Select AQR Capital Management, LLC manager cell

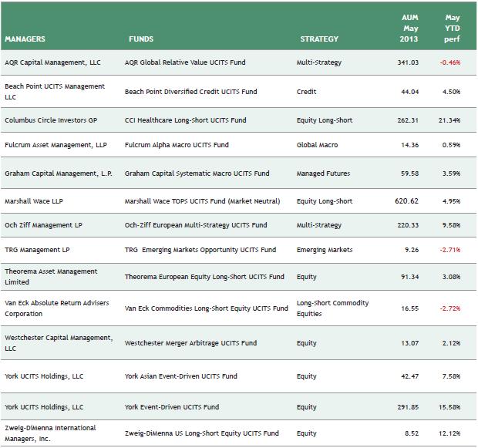52,62
